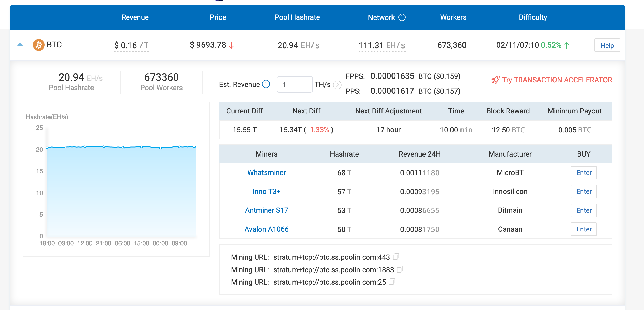Open the Inno T3+ miner link
Screen dimensions: 644x310
pyautogui.click(x=266, y=191)
